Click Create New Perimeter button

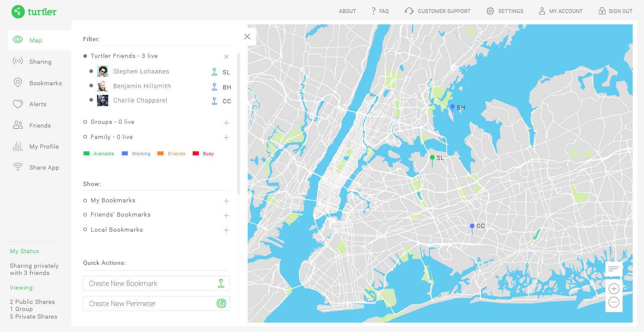157,303
